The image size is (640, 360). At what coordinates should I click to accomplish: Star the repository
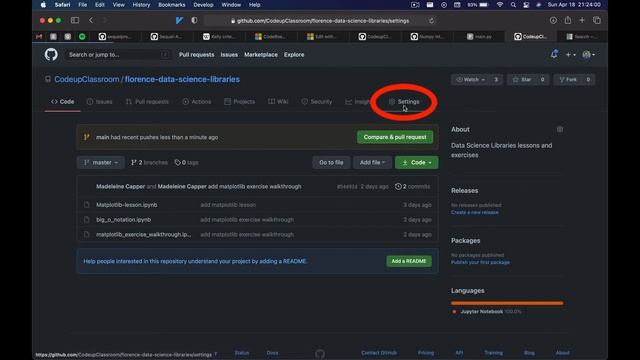pos(522,80)
